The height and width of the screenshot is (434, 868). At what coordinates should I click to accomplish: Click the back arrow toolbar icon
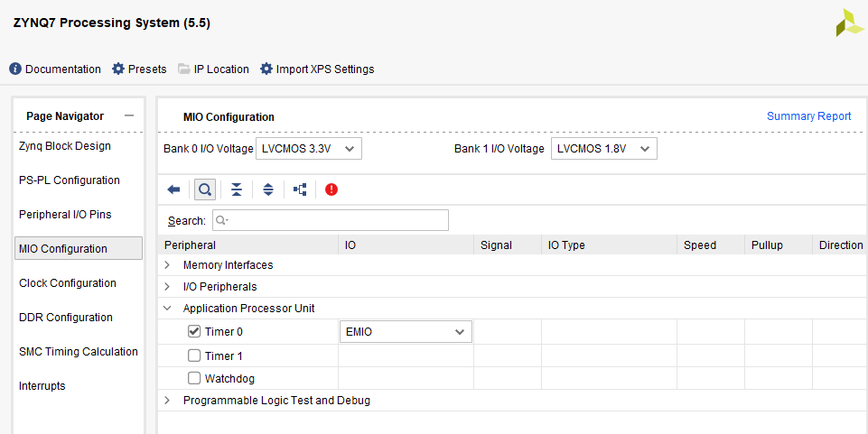173,189
